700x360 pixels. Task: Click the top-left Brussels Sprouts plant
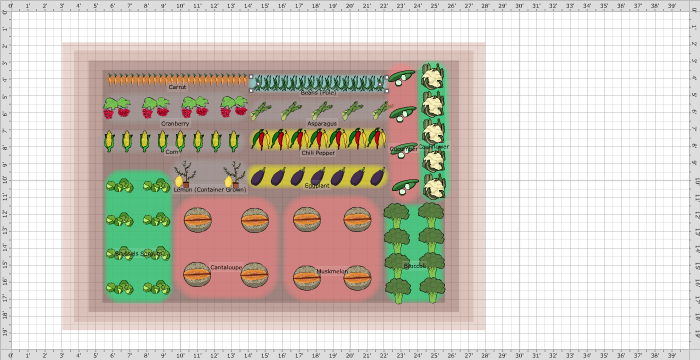pyautogui.click(x=120, y=185)
